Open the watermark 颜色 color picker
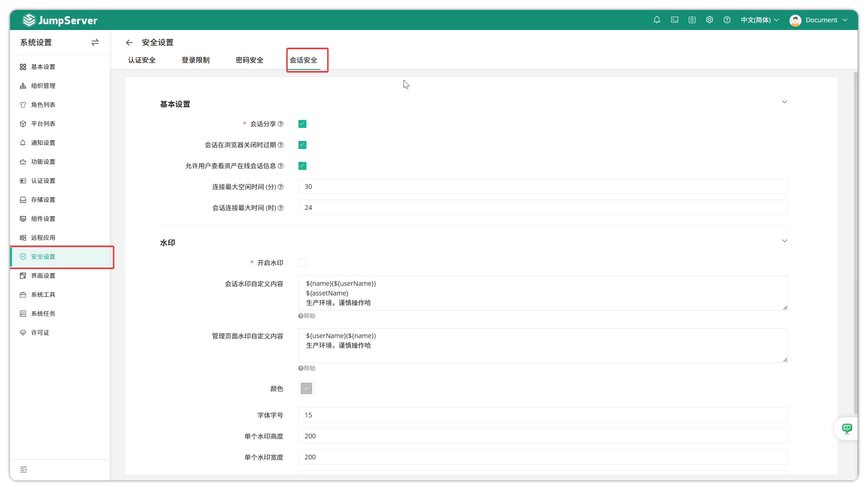 pos(306,388)
